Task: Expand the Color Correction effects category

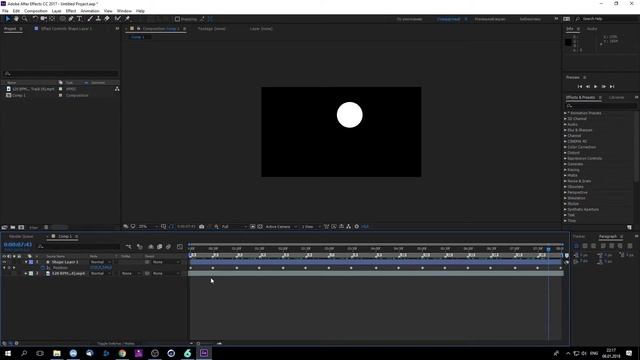Action: (565, 147)
